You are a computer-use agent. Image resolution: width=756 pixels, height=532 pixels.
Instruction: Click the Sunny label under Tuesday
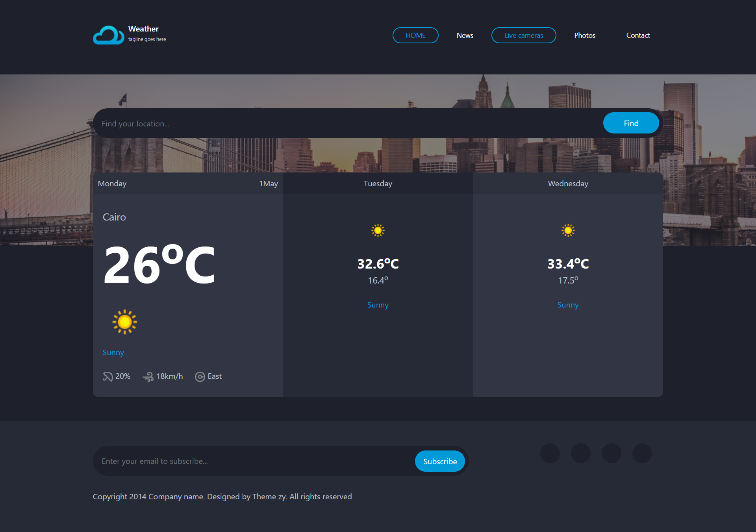378,305
